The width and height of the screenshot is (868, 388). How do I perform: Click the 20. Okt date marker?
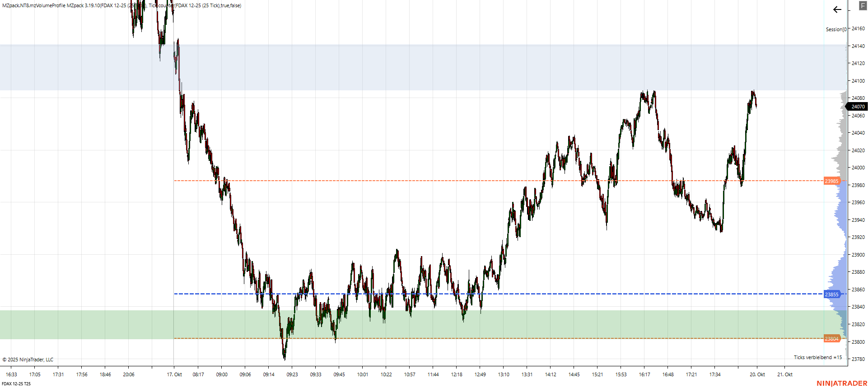click(x=757, y=374)
